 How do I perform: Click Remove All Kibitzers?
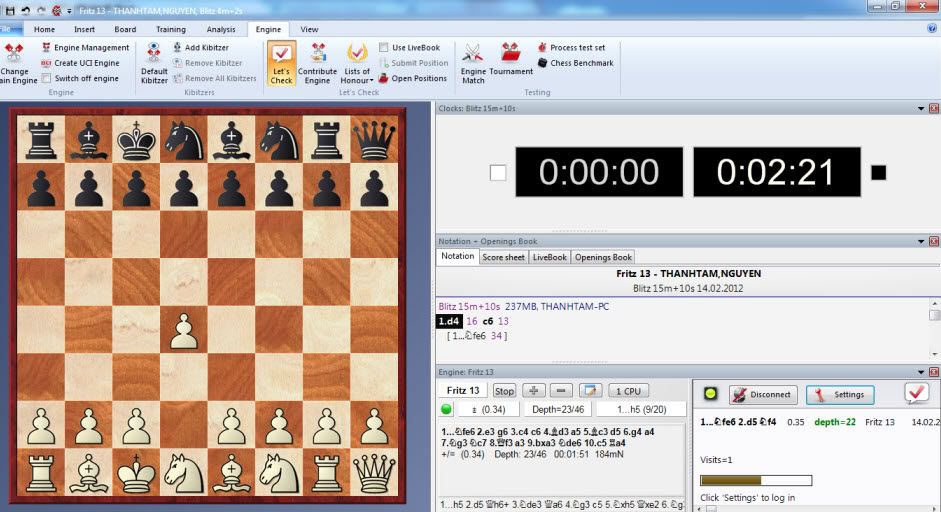[x=214, y=79]
